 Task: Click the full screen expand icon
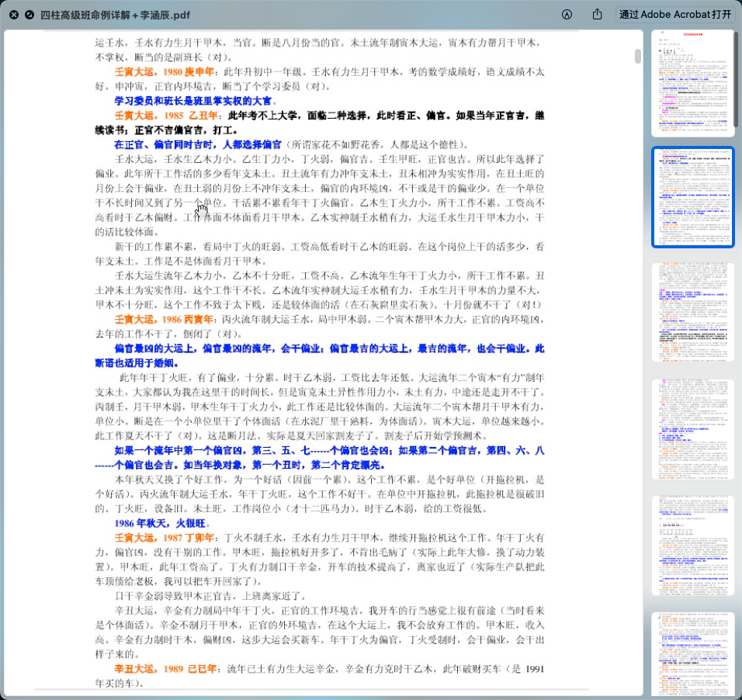[29, 15]
